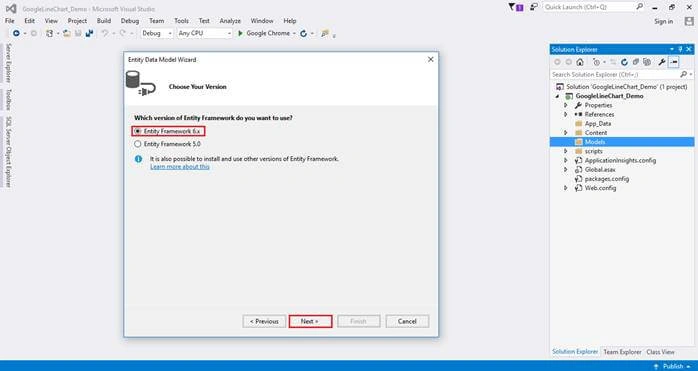Follow the Learn more about this link
The width and height of the screenshot is (698, 371).
point(180,167)
